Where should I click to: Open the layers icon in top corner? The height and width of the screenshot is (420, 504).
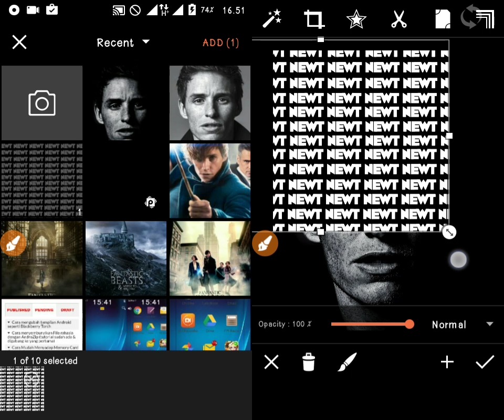click(x=485, y=19)
